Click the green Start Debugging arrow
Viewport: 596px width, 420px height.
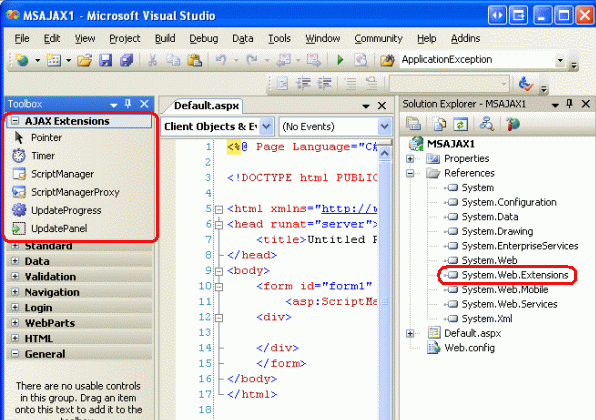(x=340, y=60)
